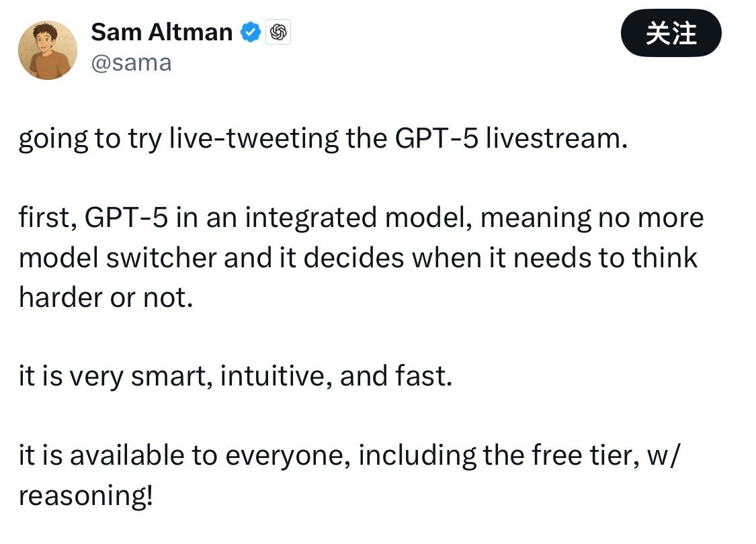This screenshot has height=544, width=756.
Task: Open the Sam Altman display name link
Action: click(x=161, y=32)
